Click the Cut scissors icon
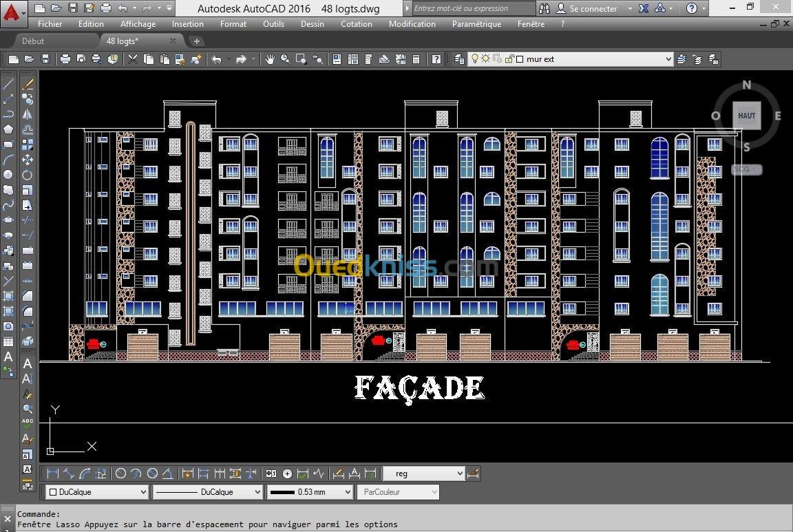793x532 pixels. coord(133,59)
